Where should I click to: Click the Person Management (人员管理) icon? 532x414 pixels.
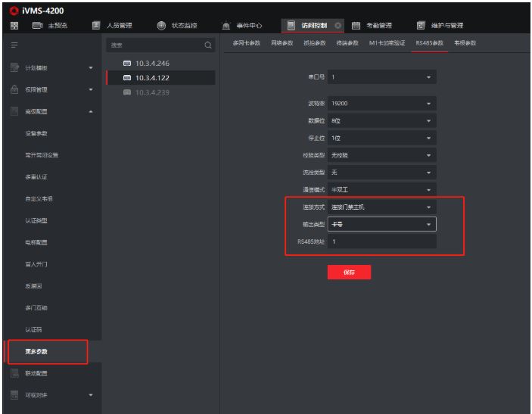tap(96, 26)
